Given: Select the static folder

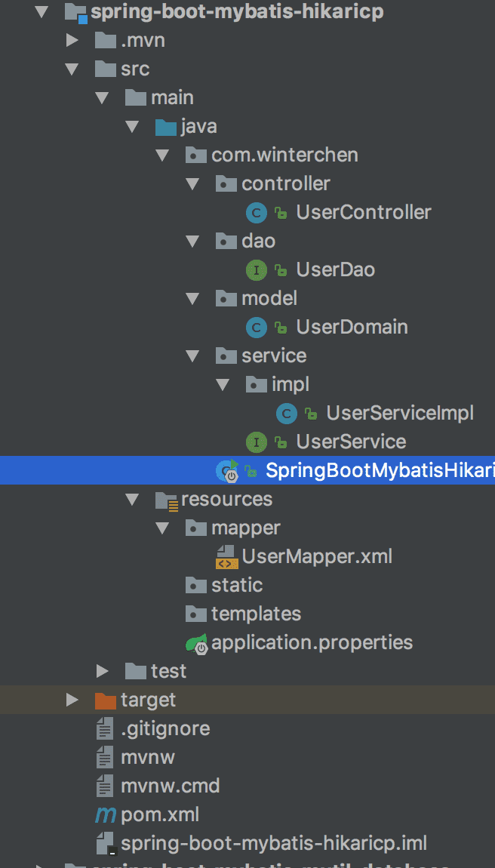Looking at the screenshot, I should [236, 585].
